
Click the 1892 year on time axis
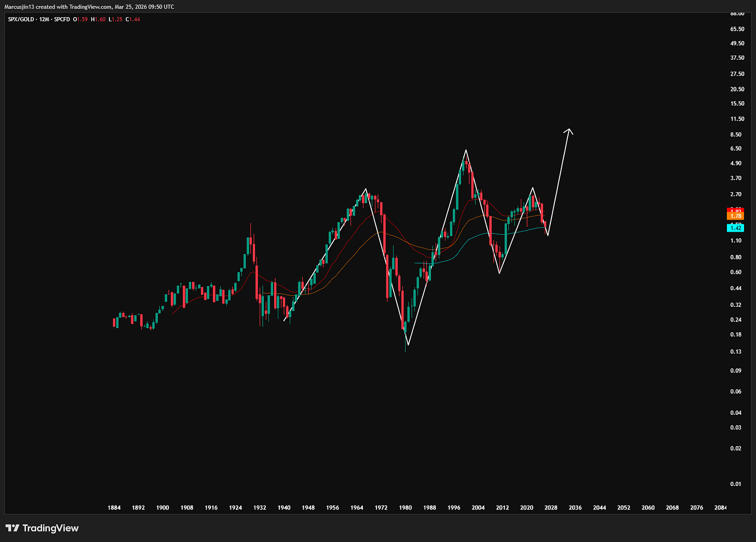coord(138,508)
